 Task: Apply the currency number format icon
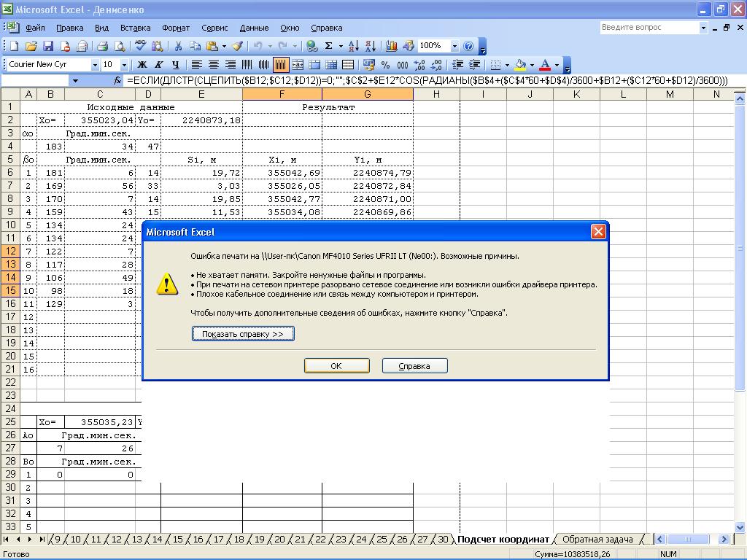(x=368, y=65)
